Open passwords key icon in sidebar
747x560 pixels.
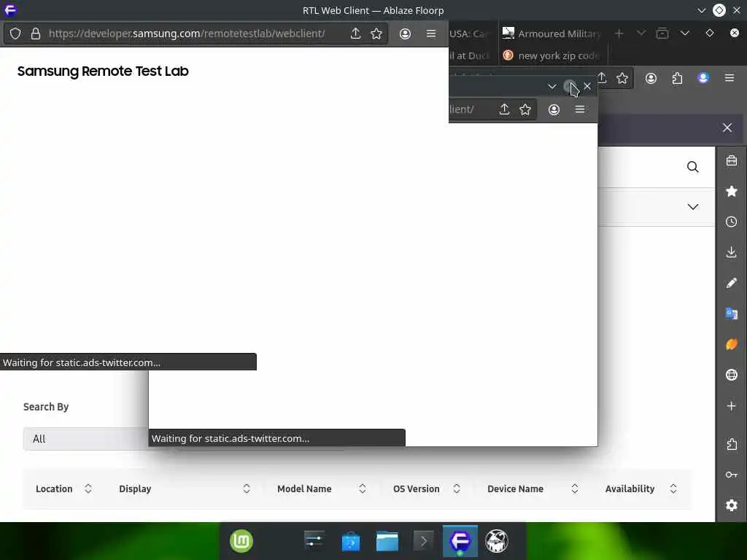click(731, 475)
